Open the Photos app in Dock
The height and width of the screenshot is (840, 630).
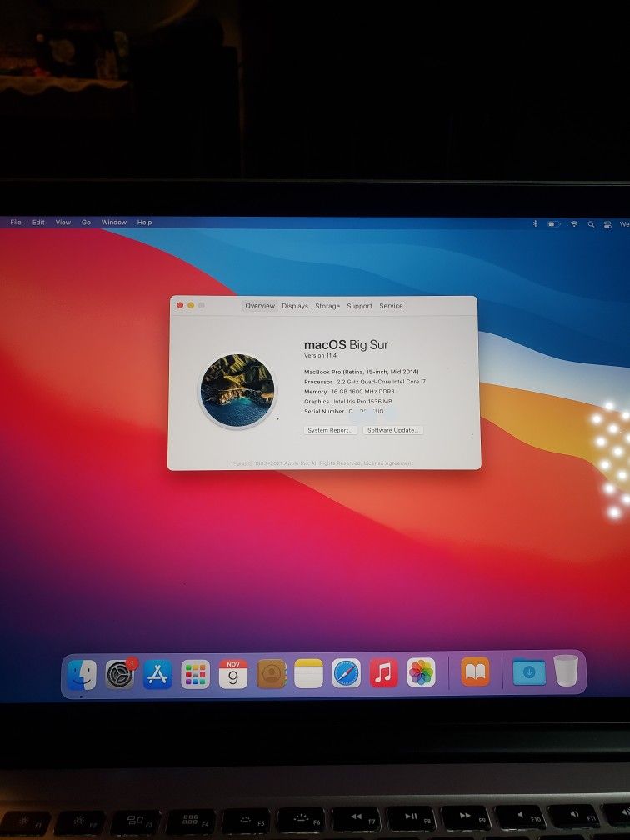421,672
